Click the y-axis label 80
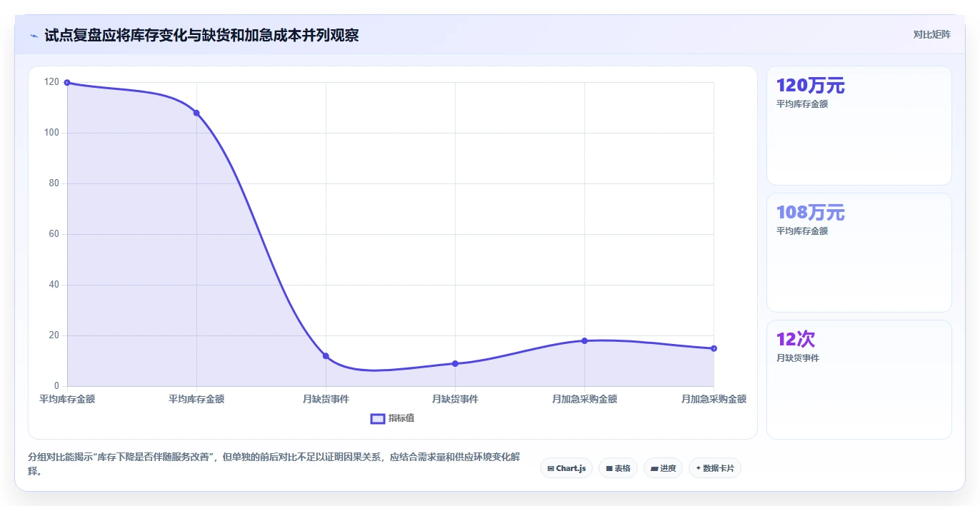The height and width of the screenshot is (506, 980). click(x=54, y=183)
